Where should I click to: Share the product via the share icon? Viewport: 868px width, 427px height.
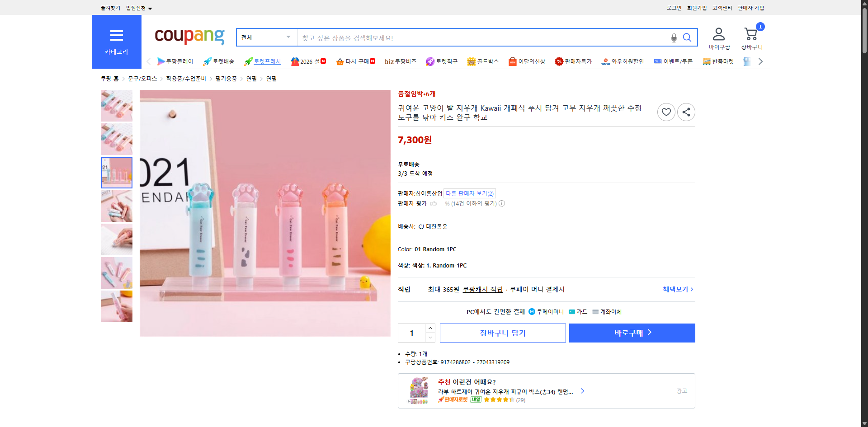[686, 112]
